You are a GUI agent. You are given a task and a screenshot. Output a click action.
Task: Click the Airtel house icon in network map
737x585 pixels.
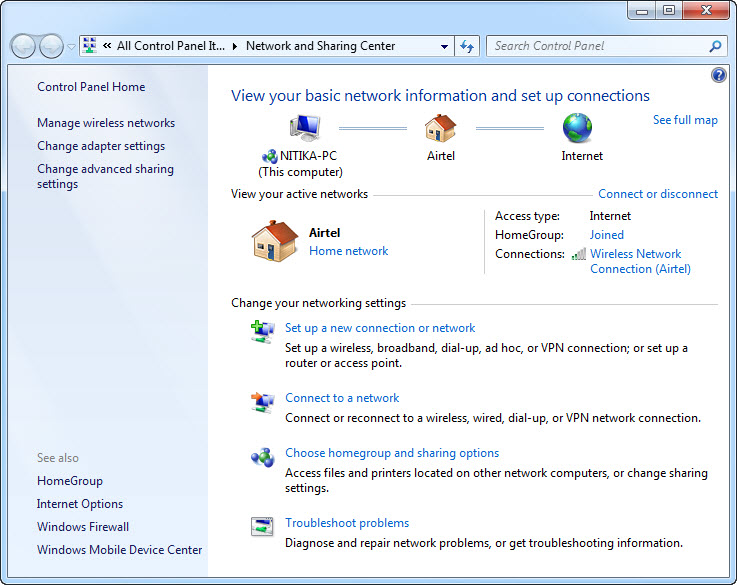pyautogui.click(x=440, y=128)
